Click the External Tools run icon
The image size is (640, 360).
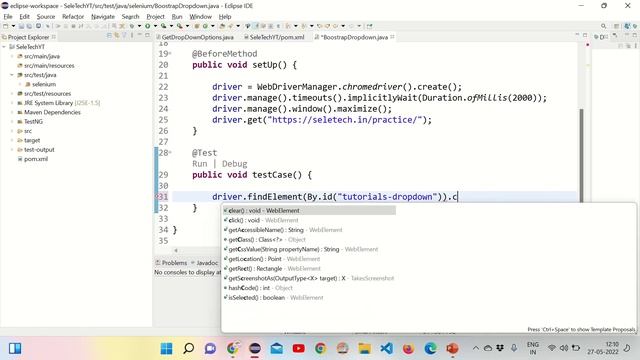(x=180, y=26)
